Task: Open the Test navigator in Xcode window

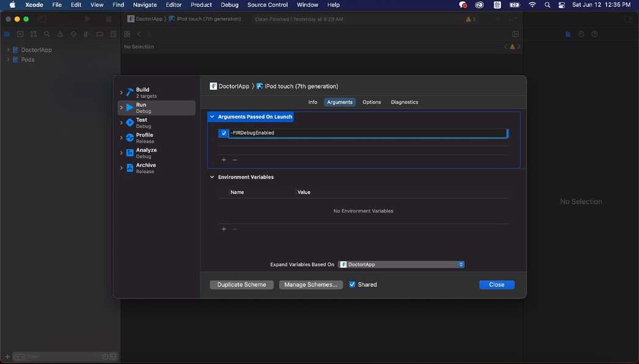Action: click(x=73, y=34)
